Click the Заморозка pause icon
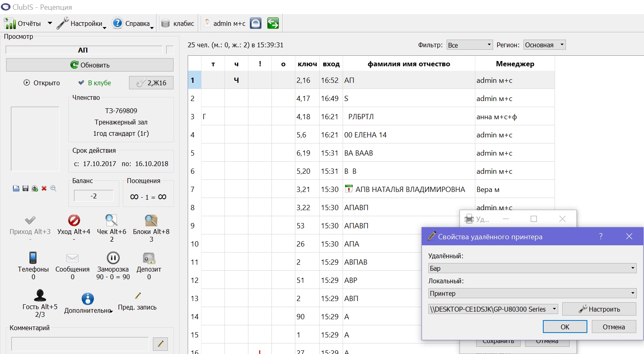This screenshot has width=644, height=354. (x=113, y=258)
